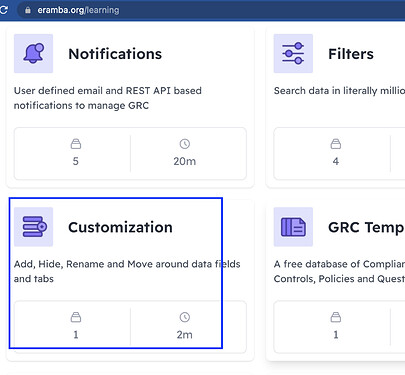Open the GRC Templates course title
This screenshot has width=405, height=375.
366,227
